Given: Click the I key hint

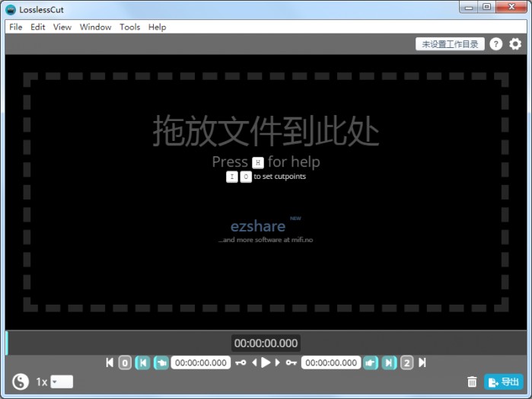Looking at the screenshot, I should click(232, 177).
